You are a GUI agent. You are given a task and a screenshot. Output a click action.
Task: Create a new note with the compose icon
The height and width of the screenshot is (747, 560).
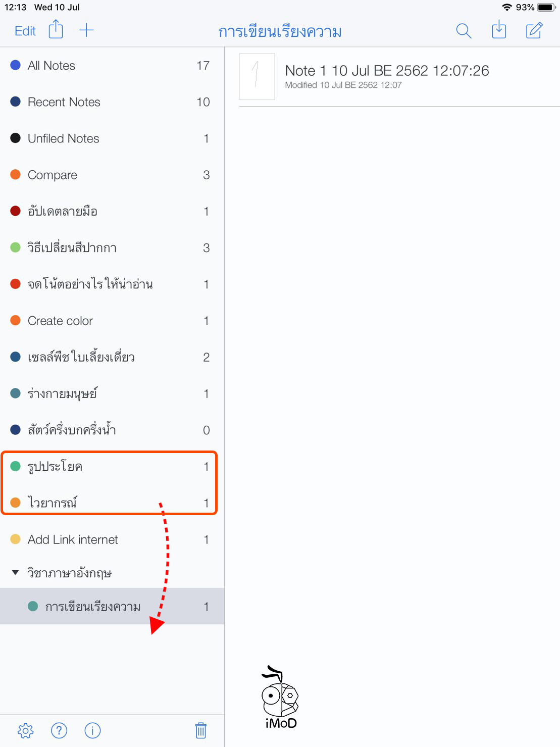[x=534, y=30]
